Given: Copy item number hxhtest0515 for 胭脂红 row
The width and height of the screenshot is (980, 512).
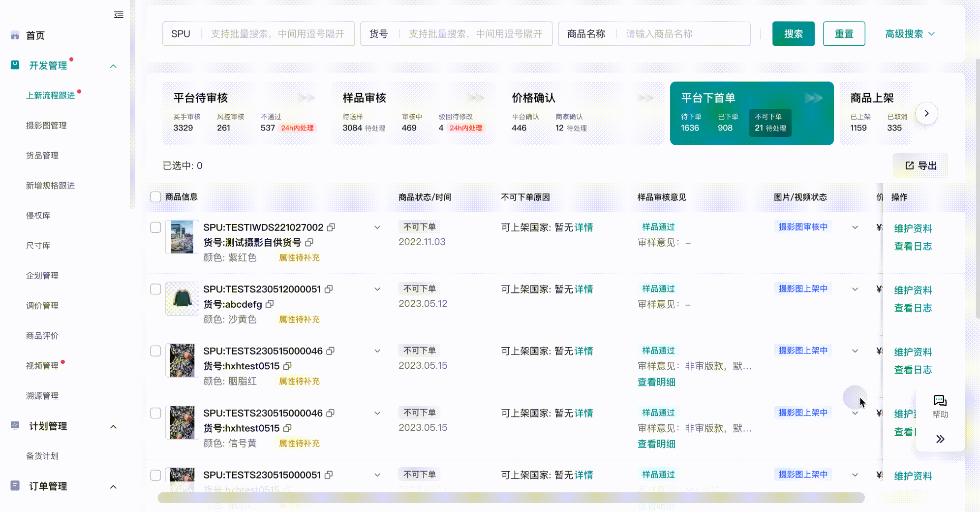Looking at the screenshot, I should coord(287,366).
